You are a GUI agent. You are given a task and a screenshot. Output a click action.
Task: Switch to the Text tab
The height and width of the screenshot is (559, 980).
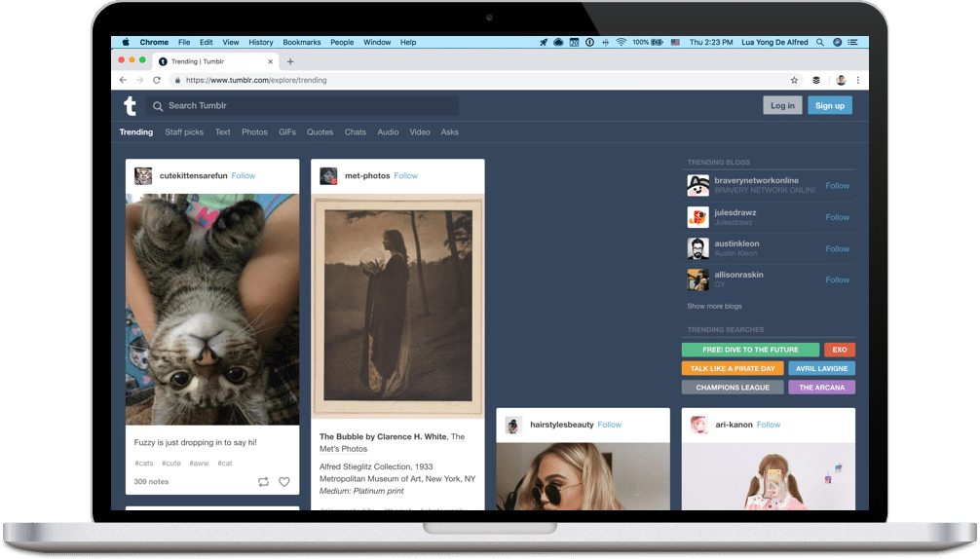click(x=222, y=132)
